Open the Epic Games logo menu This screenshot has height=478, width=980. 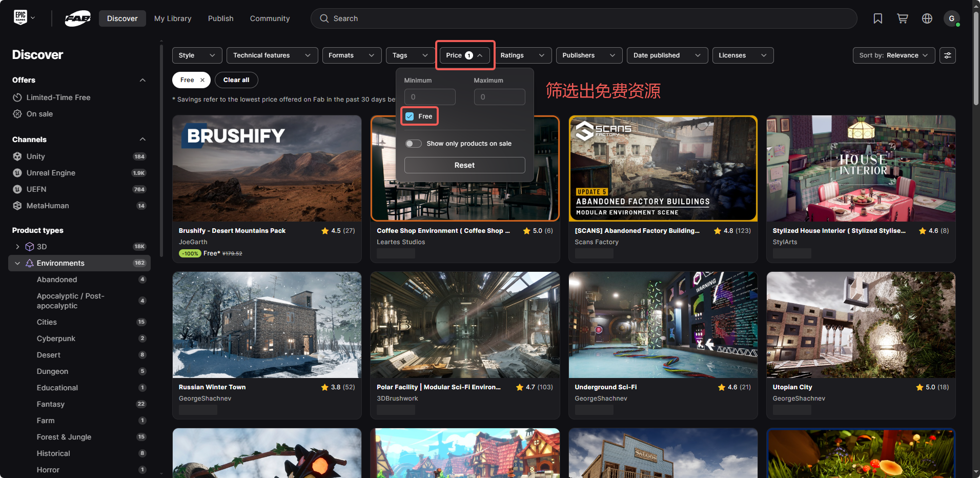point(24,18)
